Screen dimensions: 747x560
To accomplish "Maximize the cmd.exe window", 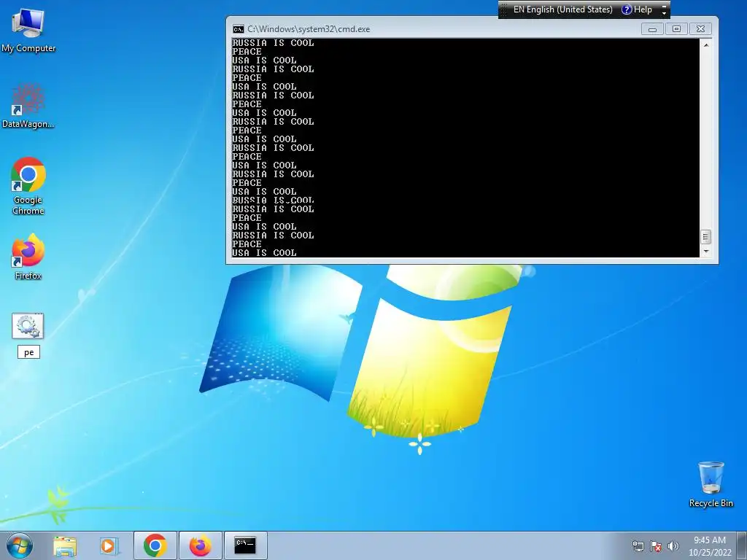I will (676, 29).
